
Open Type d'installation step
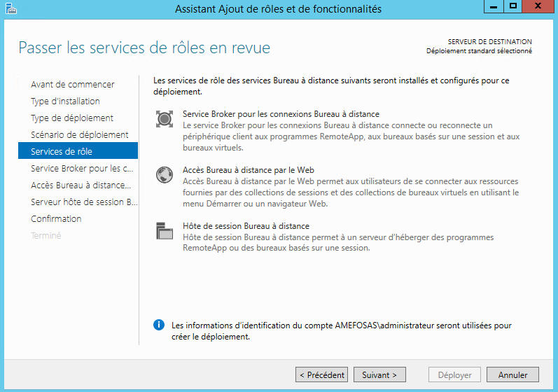click(x=65, y=101)
